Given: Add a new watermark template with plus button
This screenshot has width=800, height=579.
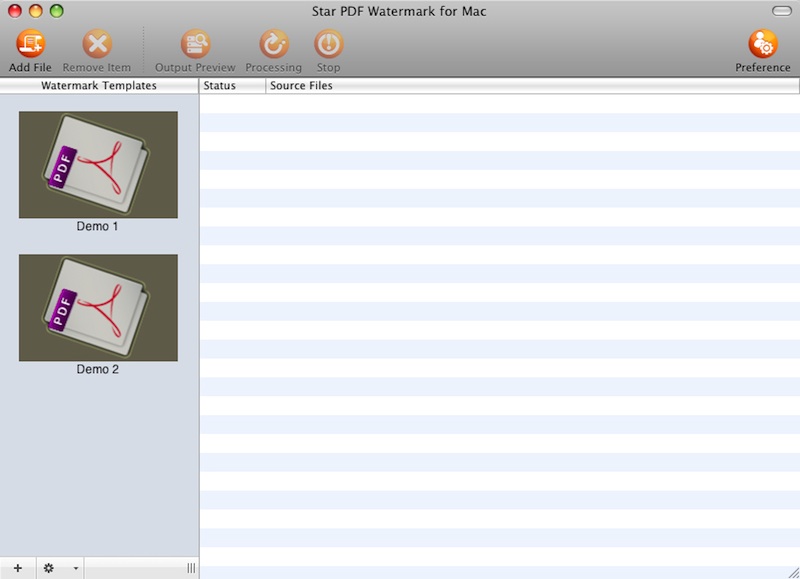Looking at the screenshot, I should coord(17,568).
